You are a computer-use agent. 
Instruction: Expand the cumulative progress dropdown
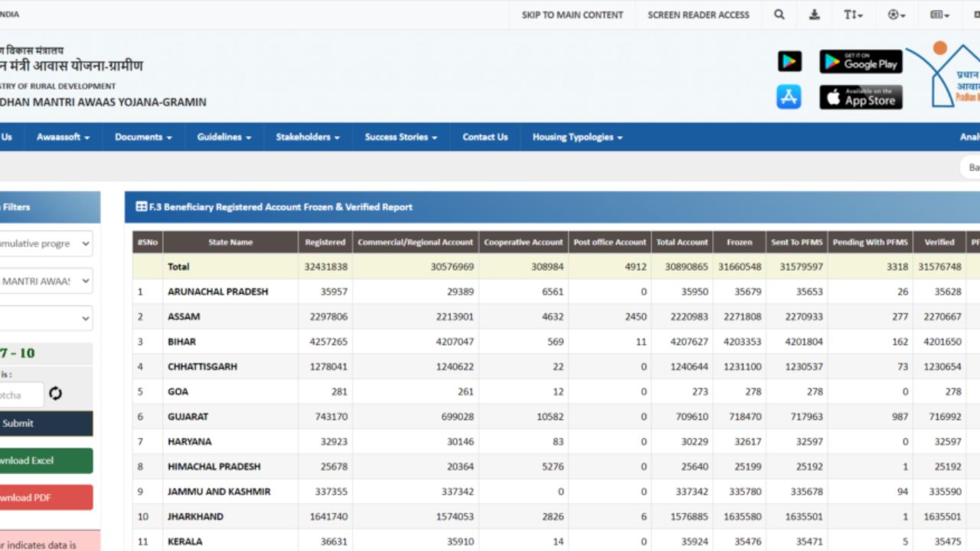pyautogui.click(x=44, y=243)
